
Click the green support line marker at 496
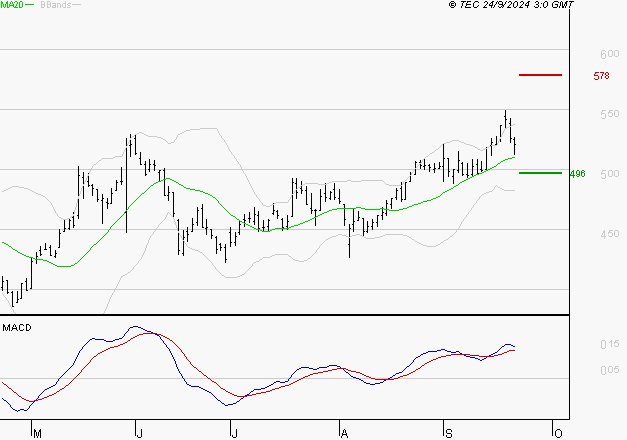(x=540, y=173)
